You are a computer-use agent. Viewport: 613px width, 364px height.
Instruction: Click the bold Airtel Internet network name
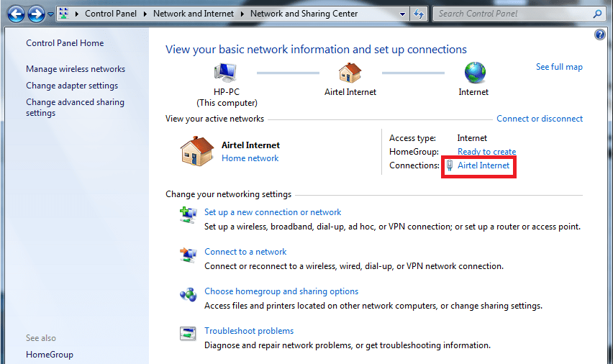pyautogui.click(x=250, y=145)
